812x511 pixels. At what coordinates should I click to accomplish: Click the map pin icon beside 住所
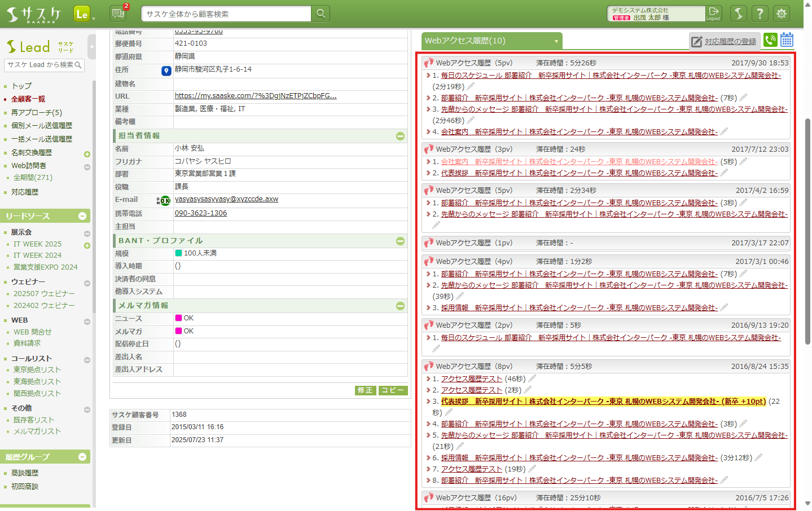(x=166, y=71)
